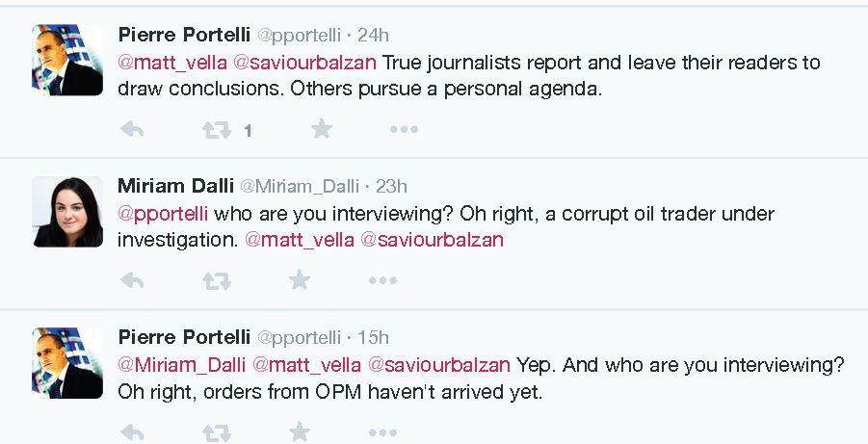Favorite Miriam Dalli's oil trader tweet
Screen dimensions: 868x444
(300, 280)
